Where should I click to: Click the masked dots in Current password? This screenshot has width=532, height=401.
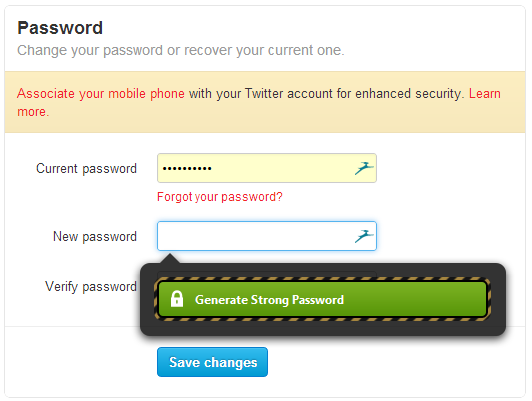[x=187, y=168]
